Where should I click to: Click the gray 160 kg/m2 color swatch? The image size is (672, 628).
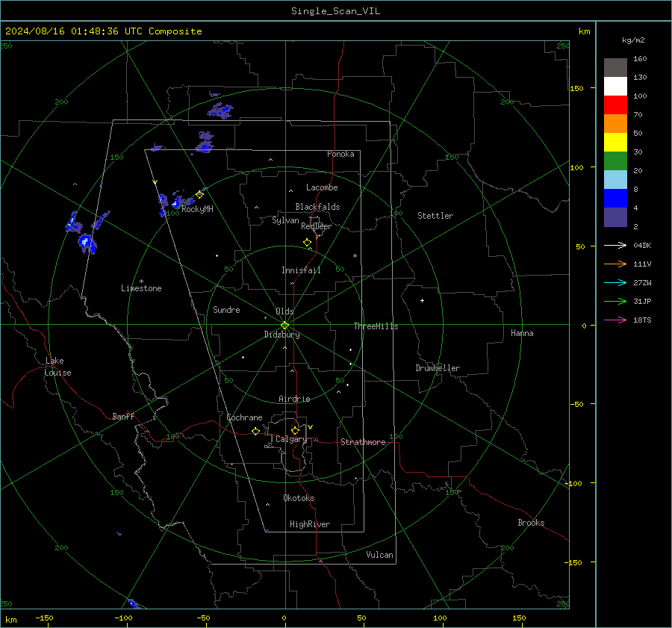tap(615, 68)
